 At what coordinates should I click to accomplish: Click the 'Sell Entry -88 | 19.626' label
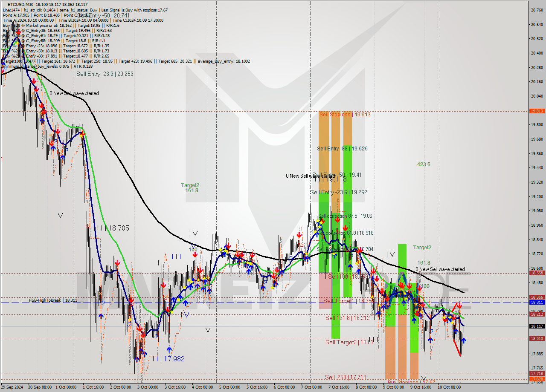pos(342,148)
